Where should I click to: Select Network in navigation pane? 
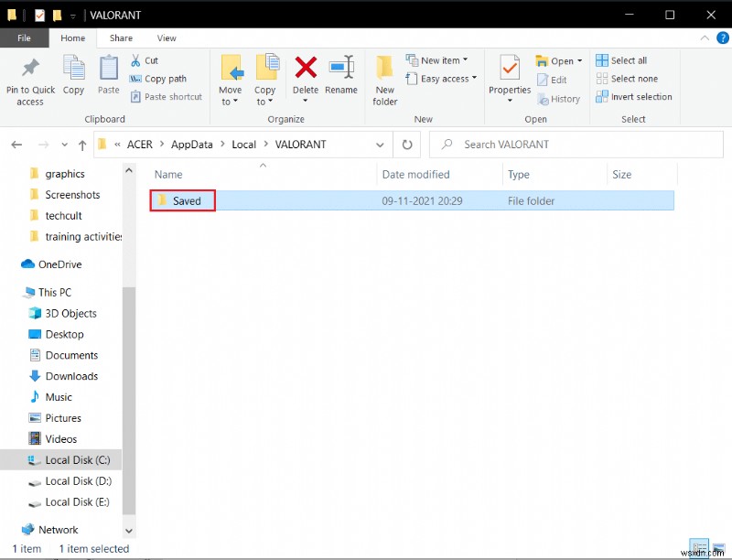click(50, 530)
